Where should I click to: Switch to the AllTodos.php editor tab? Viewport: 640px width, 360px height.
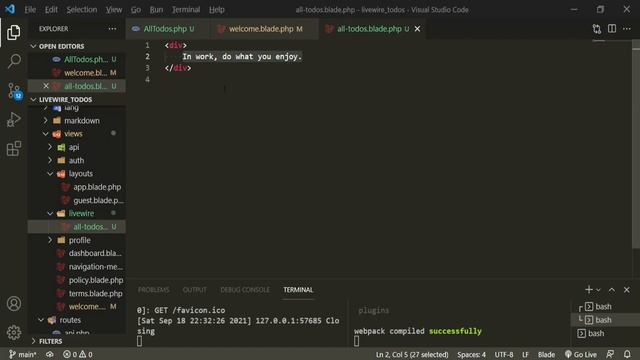168,29
